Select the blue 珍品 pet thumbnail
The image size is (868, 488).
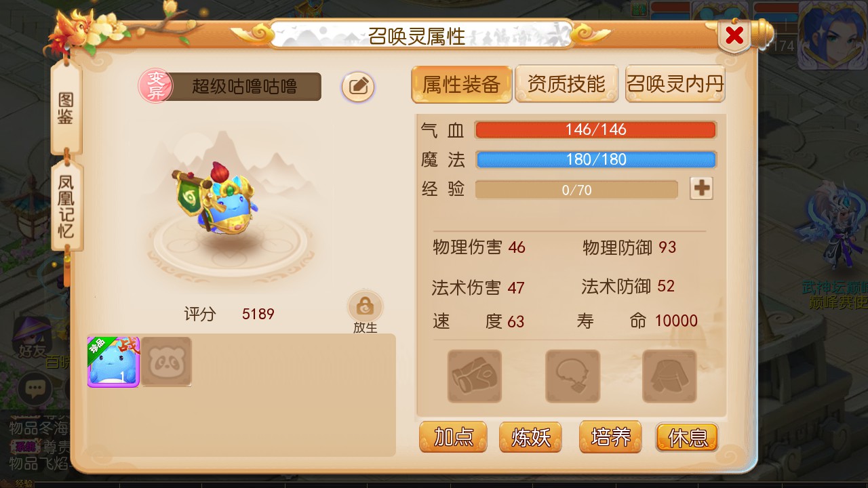[x=113, y=363]
